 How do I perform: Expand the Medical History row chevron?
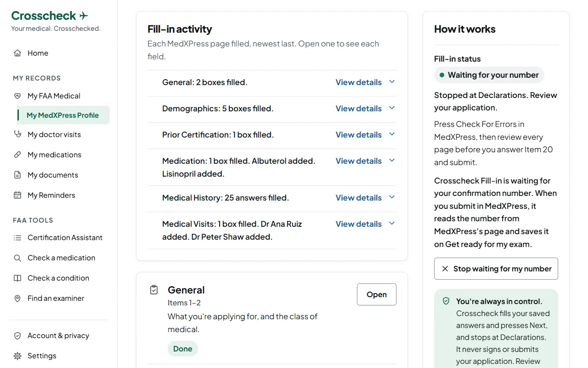click(x=392, y=197)
